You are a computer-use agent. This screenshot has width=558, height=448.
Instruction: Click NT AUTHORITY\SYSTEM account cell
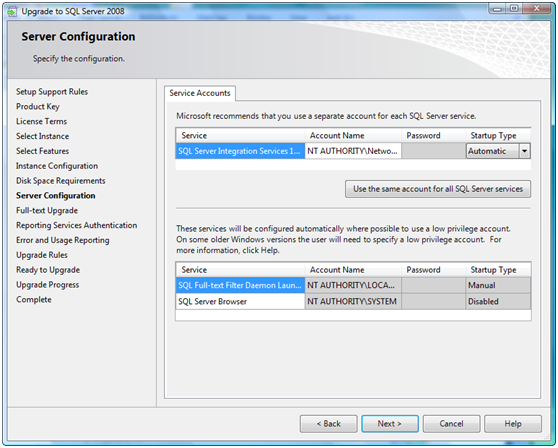[x=353, y=301]
